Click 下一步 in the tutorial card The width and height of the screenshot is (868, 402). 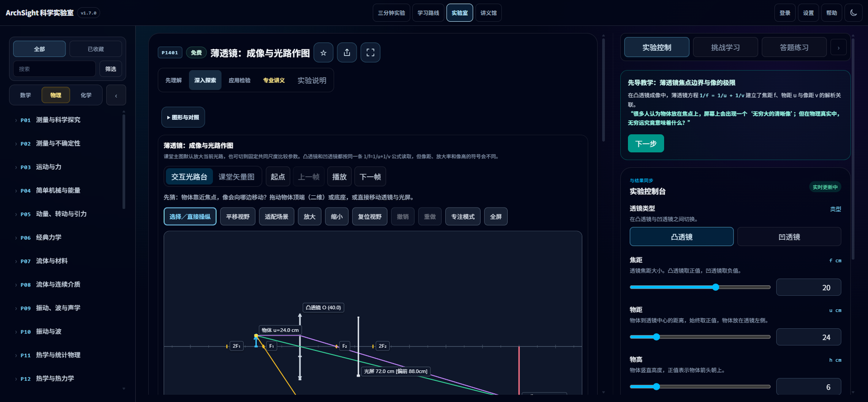646,144
